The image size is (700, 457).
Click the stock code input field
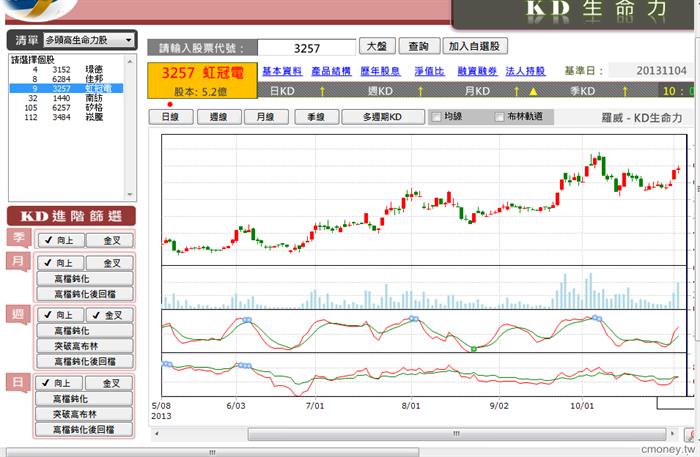(307, 48)
